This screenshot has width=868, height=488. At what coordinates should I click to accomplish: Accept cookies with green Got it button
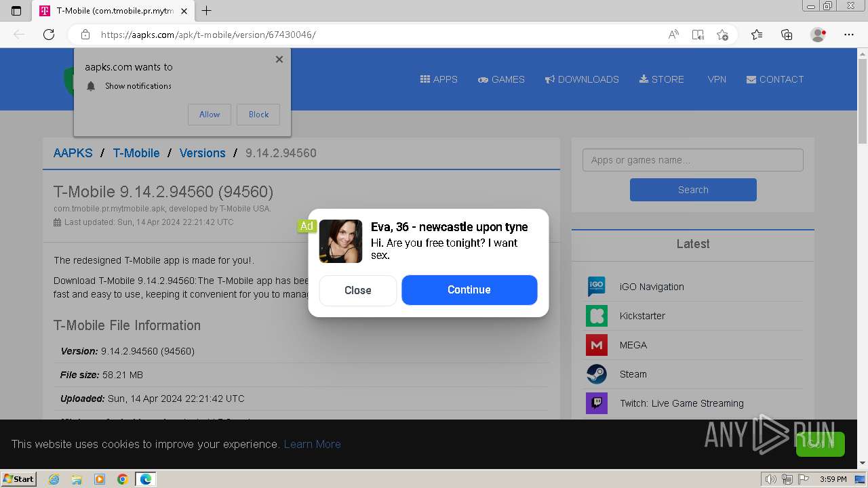(x=821, y=444)
